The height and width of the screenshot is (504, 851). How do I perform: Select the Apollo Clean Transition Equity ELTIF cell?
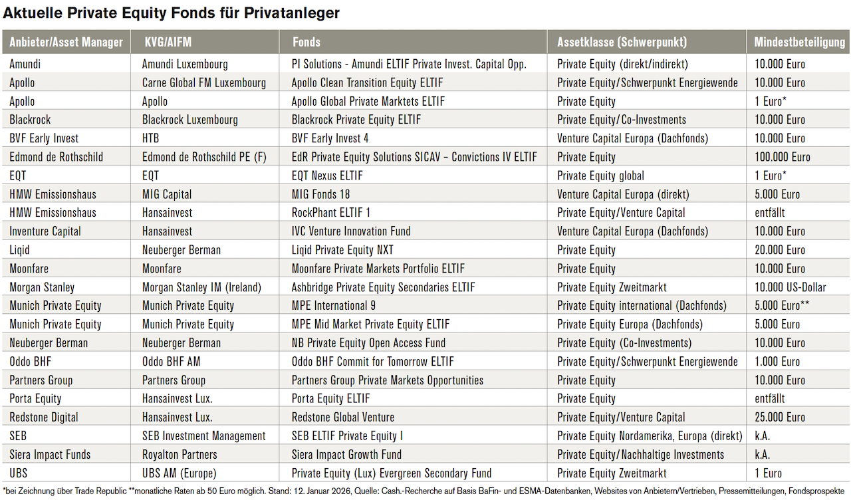click(367, 83)
